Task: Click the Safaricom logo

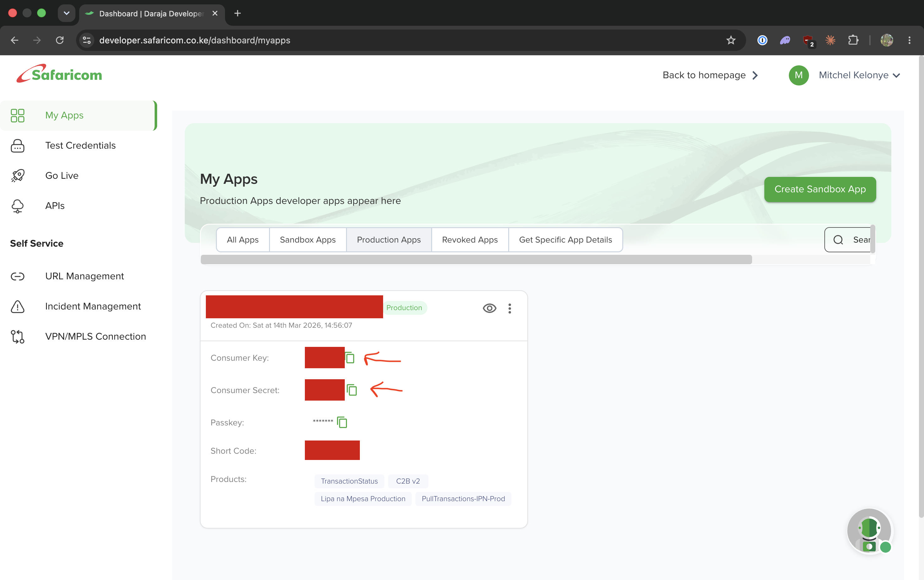Action: tap(59, 74)
